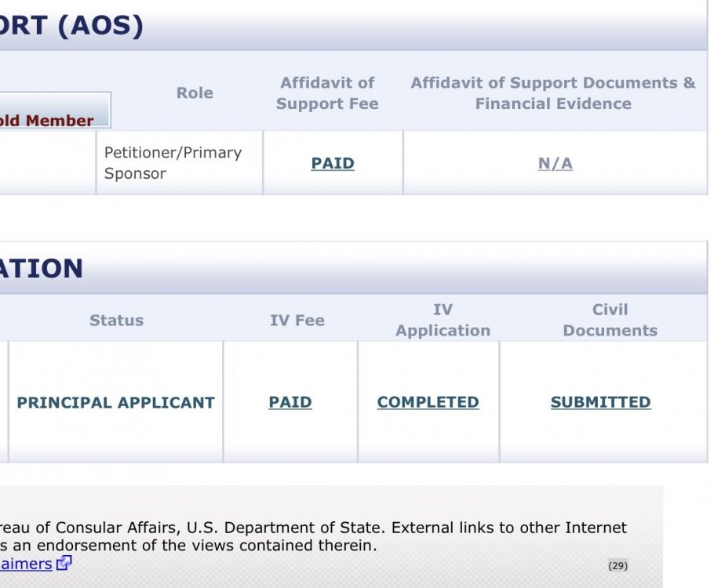This screenshot has height=588, width=714.
Task: Click Affidavit of Support Fee column header
Action: (x=327, y=93)
